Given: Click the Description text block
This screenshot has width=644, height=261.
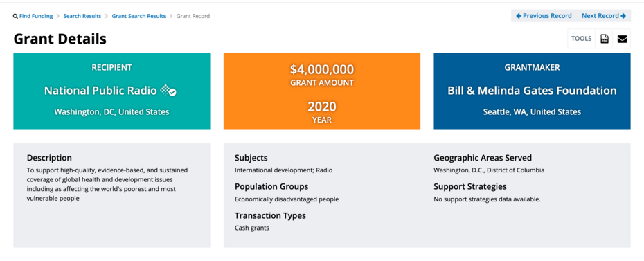Looking at the screenshot, I should 107,184.
